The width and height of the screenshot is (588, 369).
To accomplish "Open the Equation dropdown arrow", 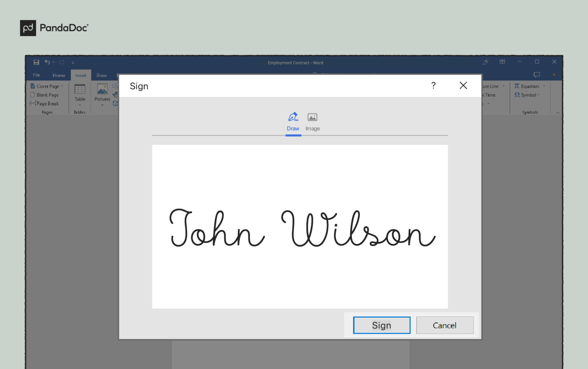I will point(544,86).
